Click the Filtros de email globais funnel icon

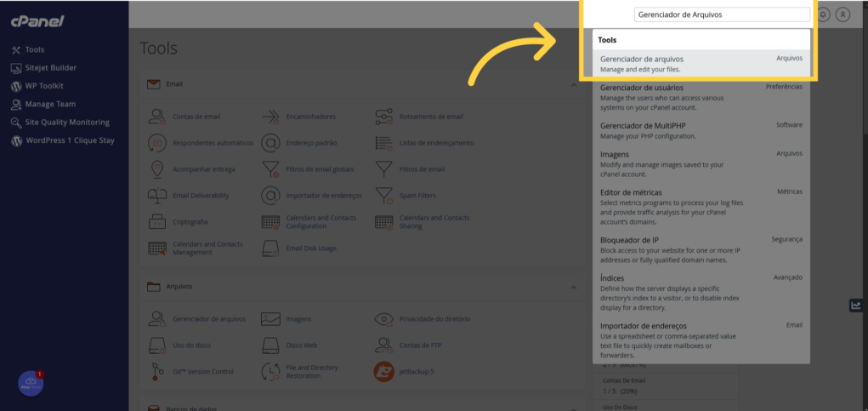tap(270, 169)
